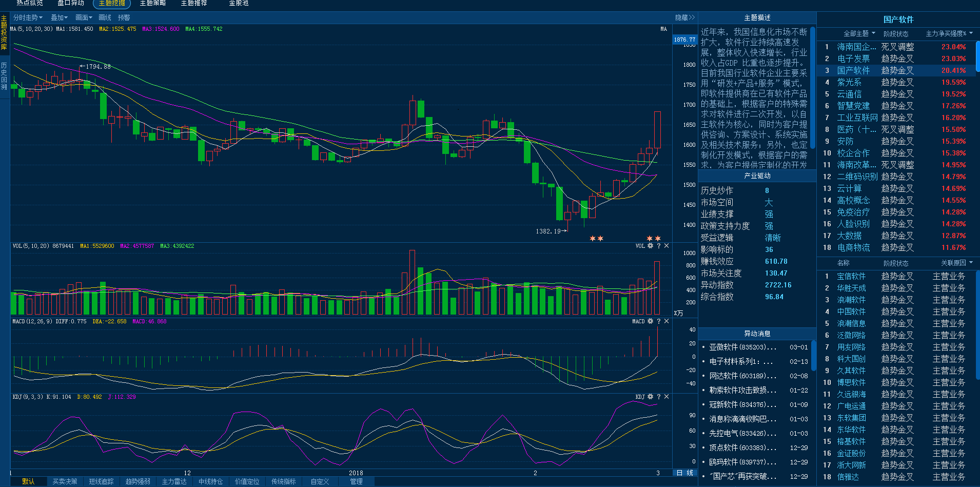Switch to 价值定位 indicator tab
Image resolution: width=980 pixels, height=487 pixels.
click(x=247, y=481)
